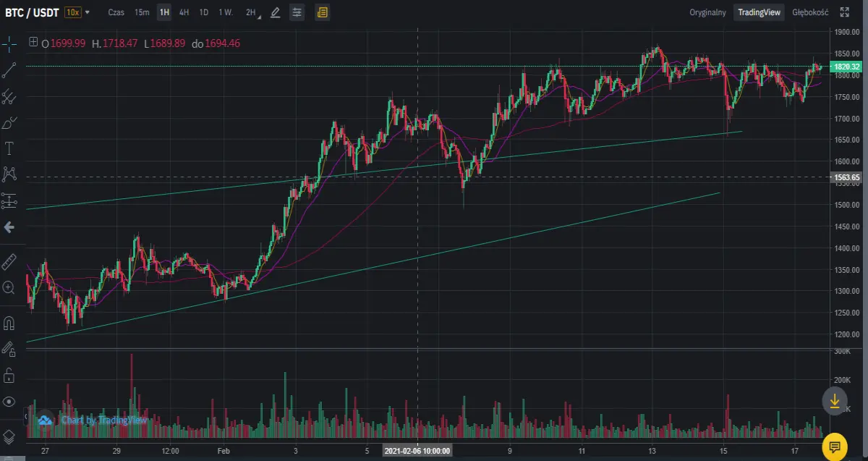Open the object tree layers icon
868x461 pixels.
tap(9, 436)
